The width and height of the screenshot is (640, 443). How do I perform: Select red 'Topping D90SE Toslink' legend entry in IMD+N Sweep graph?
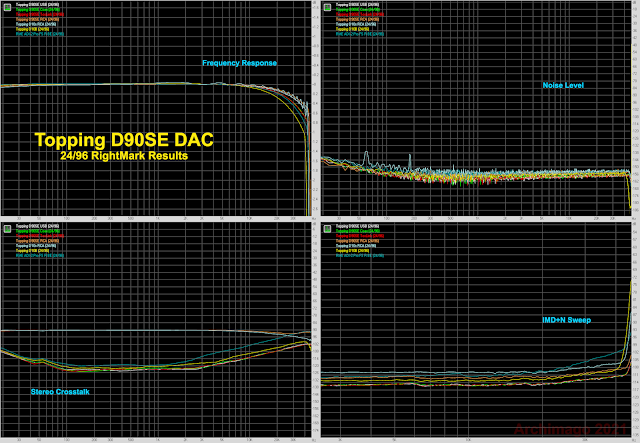pos(360,236)
